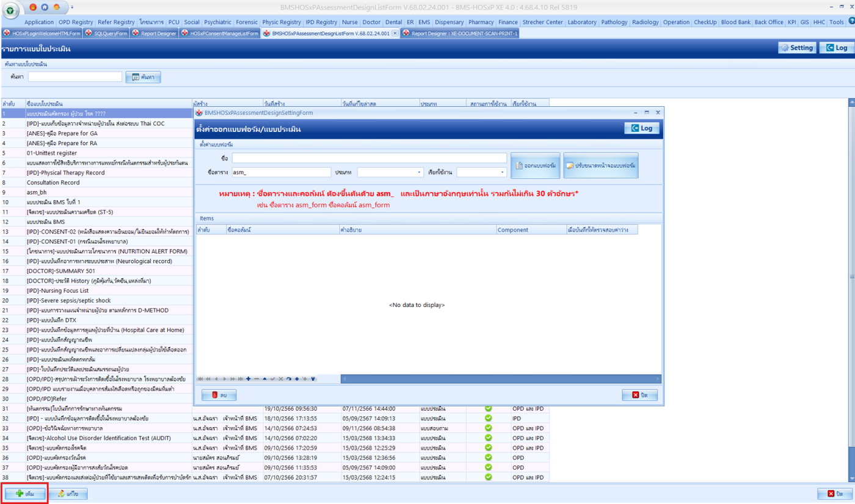Viewport: 855px width, 504px height.
Task: Click the Component column header in the Items grid
Action: pyautogui.click(x=531, y=230)
